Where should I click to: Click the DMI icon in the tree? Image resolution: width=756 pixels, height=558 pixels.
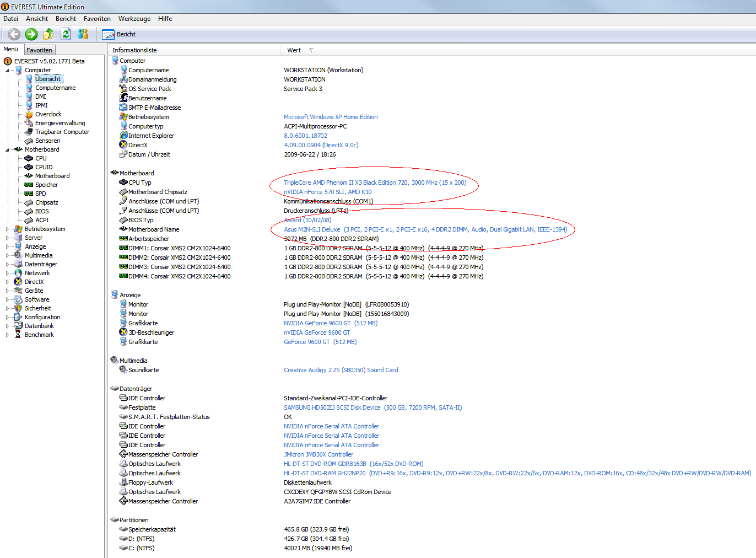coord(29,96)
